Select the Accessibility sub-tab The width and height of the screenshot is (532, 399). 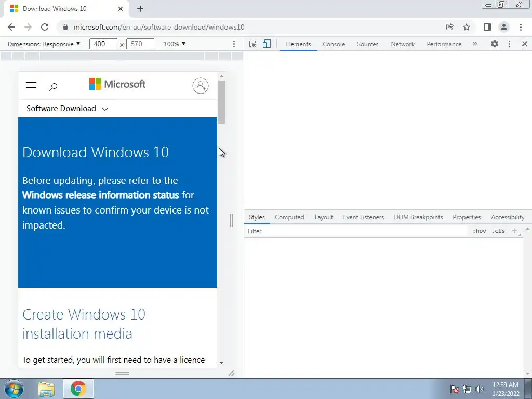(508, 217)
